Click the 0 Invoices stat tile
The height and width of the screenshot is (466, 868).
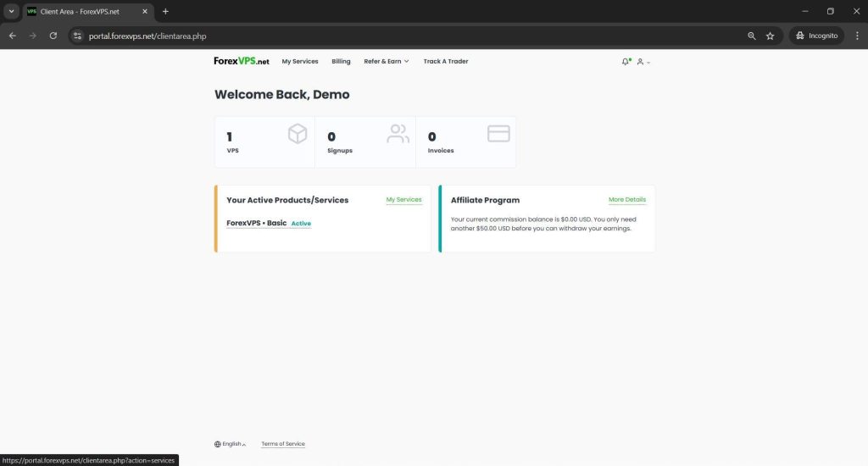coord(465,141)
